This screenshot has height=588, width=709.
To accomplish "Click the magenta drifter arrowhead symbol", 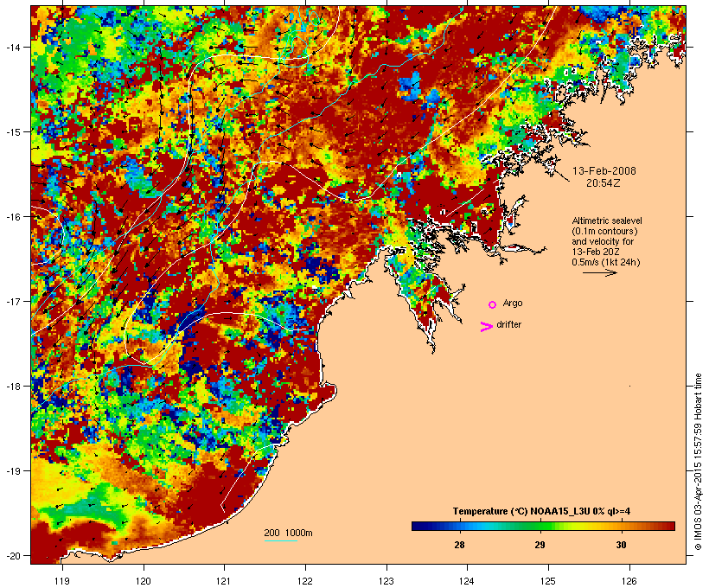I will pyautogui.click(x=487, y=327).
